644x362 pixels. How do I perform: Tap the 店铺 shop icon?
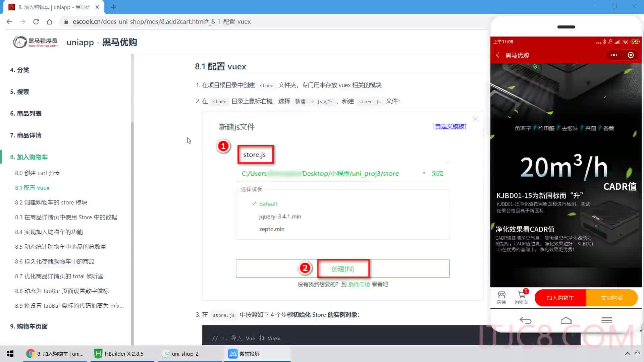coord(501,298)
